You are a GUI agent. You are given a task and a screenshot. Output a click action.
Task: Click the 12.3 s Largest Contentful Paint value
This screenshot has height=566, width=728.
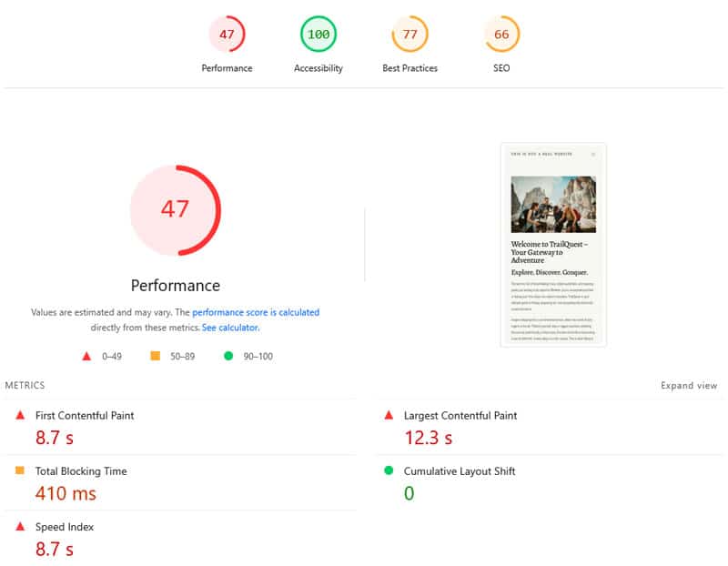coord(427,438)
